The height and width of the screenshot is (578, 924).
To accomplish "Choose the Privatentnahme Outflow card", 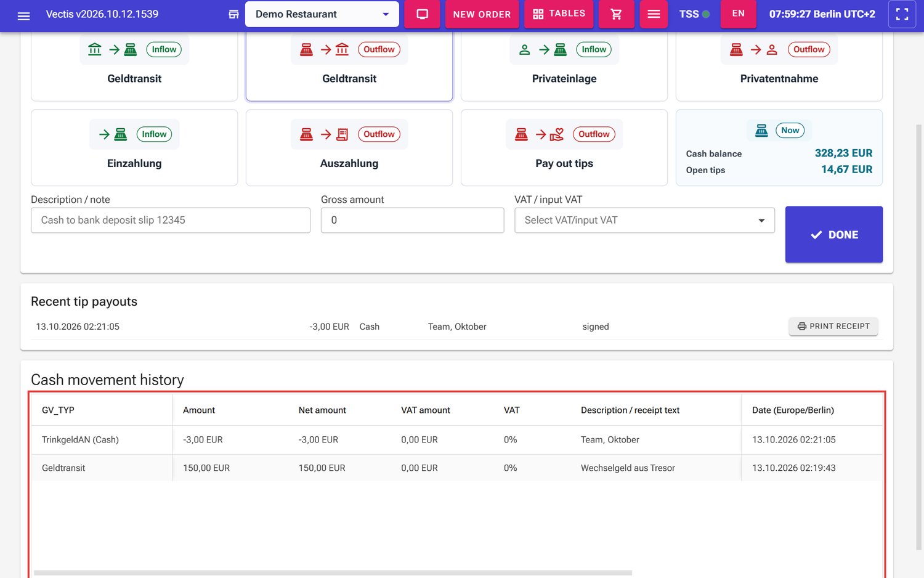I will click(x=779, y=66).
